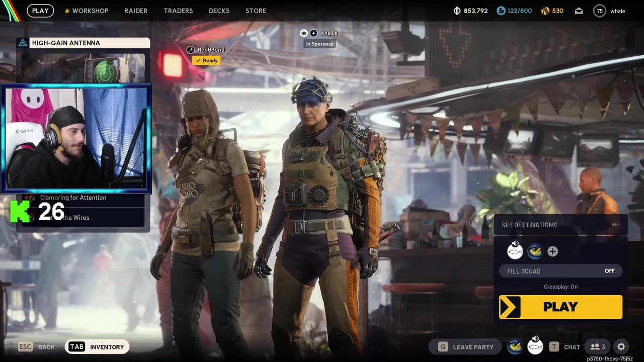Viewport: 644px width, 362px height.
Task: Open the WORKSHOP tab
Action: (x=90, y=11)
